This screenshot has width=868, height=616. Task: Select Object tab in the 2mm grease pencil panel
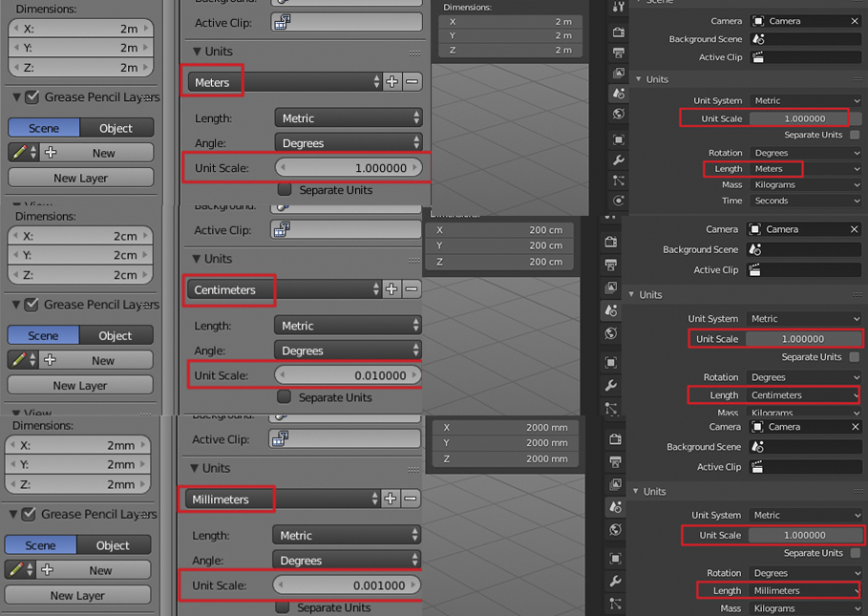(113, 545)
